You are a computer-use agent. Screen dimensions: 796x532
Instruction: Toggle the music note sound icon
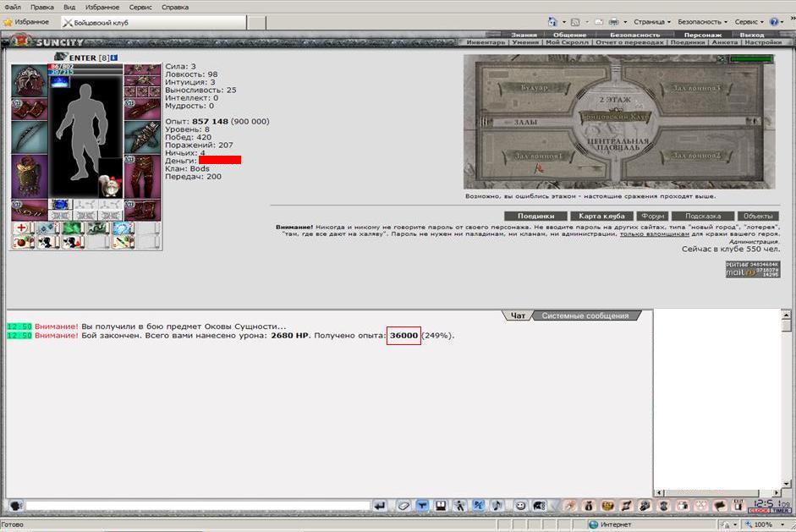point(497,506)
